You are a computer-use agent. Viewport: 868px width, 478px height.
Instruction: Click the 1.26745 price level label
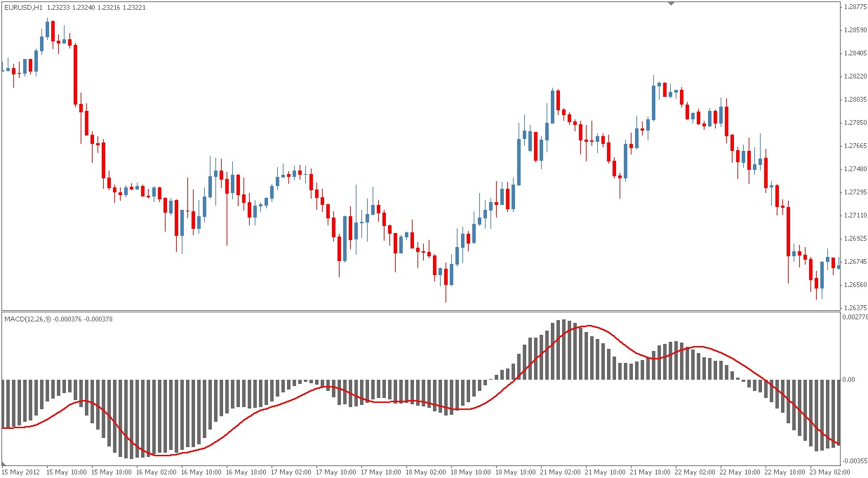pos(855,262)
